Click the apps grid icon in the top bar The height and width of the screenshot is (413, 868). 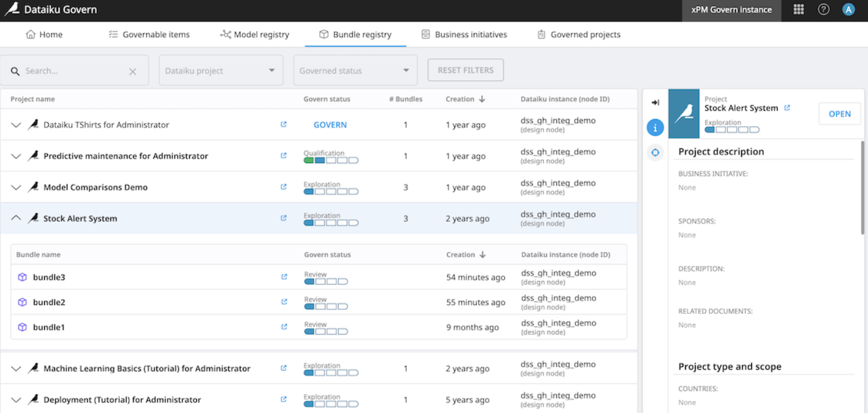point(798,9)
